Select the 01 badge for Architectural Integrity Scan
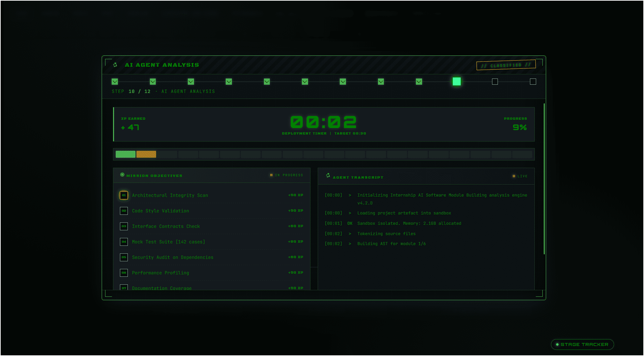This screenshot has height=356, width=644. click(x=124, y=195)
